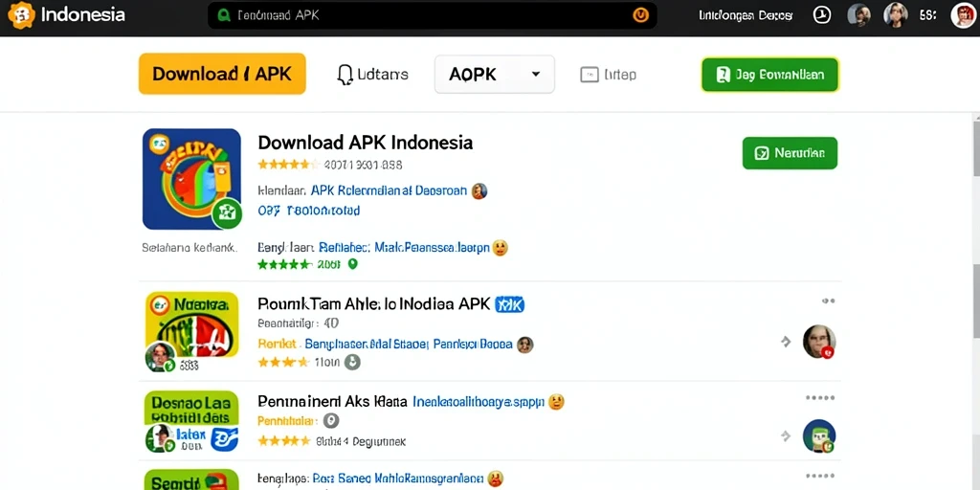
Task: Click the bell Udtans notification item
Action: tap(372, 75)
